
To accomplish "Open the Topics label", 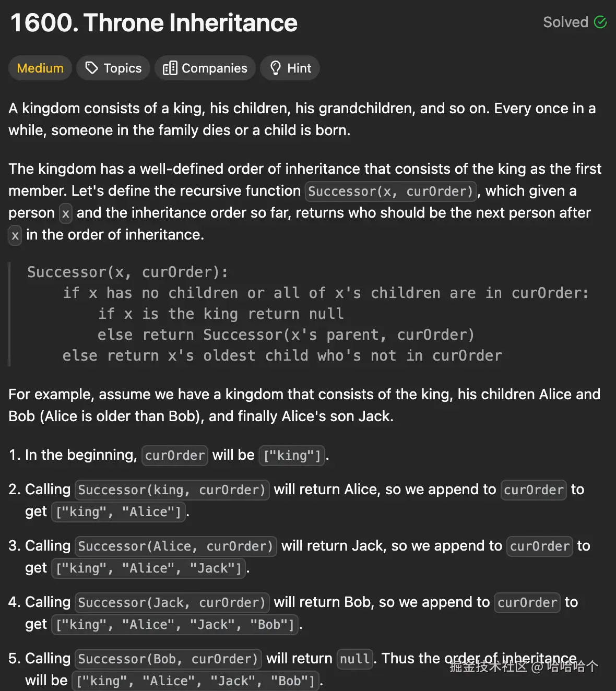I will tap(123, 68).
